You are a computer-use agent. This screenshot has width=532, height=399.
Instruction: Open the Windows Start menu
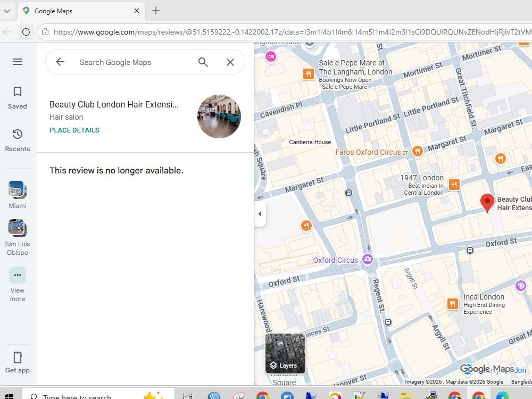coord(9,396)
